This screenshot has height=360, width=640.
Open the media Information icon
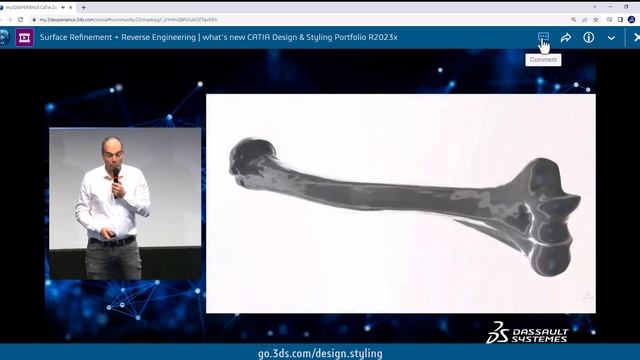coord(589,38)
